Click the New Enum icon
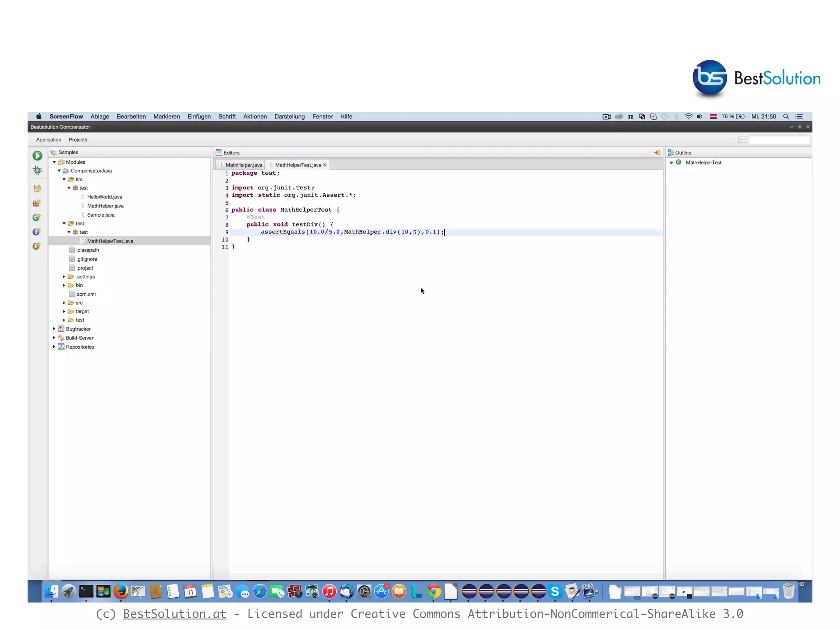Image resolution: width=840 pixels, height=630 pixels. [37, 246]
